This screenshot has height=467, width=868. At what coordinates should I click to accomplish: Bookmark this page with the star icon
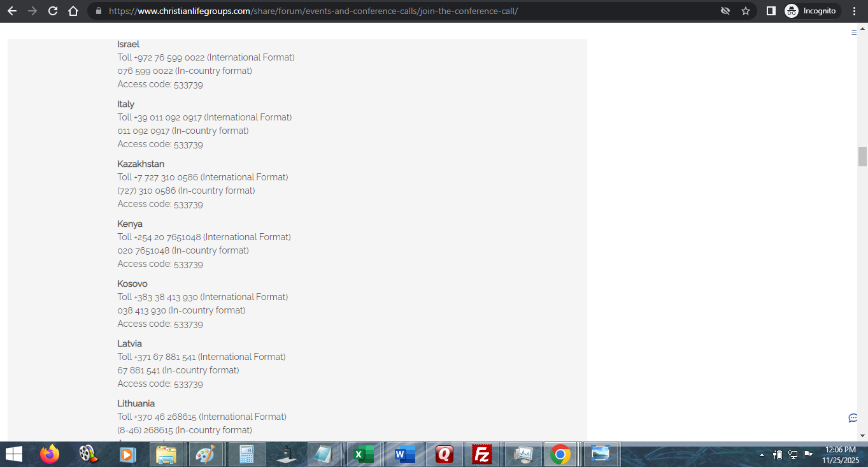(x=745, y=11)
